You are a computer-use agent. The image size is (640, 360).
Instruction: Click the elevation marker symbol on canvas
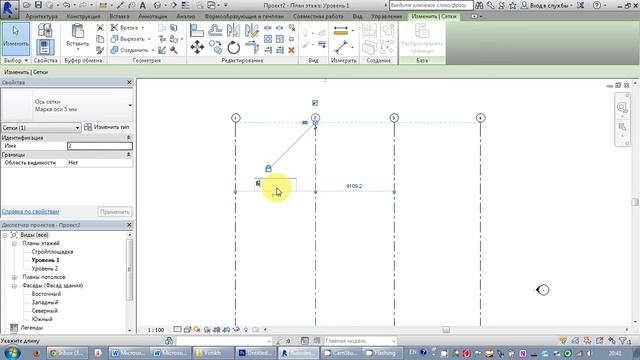click(x=542, y=290)
